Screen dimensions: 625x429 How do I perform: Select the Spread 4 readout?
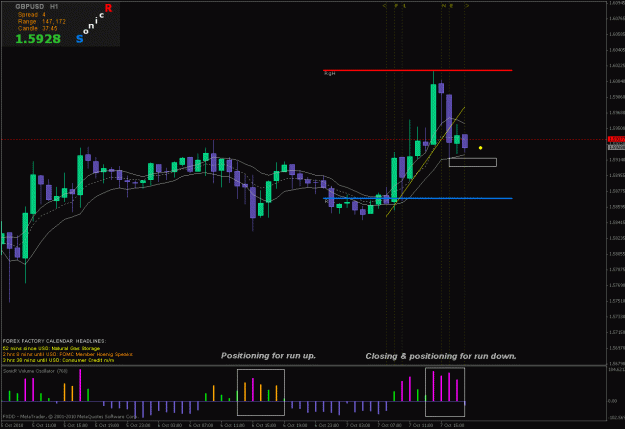(31, 14)
